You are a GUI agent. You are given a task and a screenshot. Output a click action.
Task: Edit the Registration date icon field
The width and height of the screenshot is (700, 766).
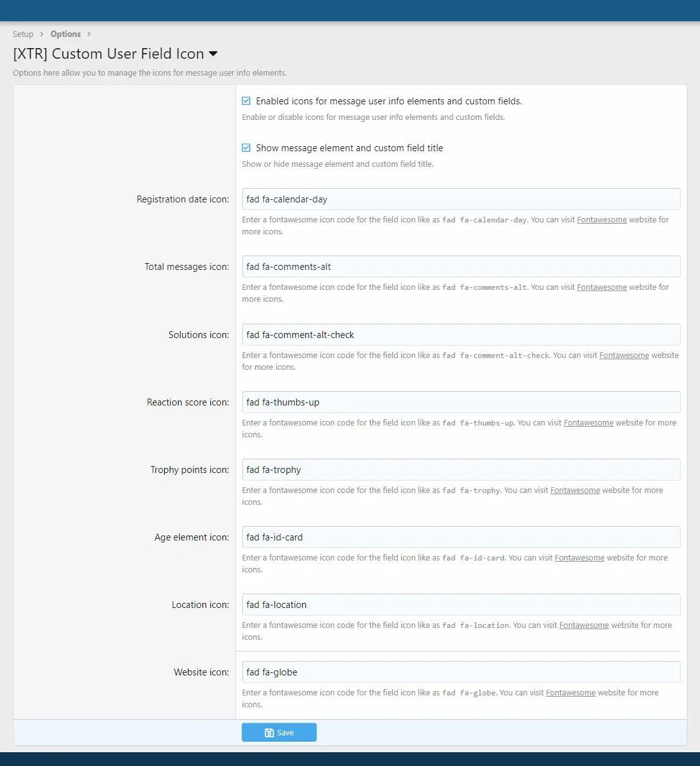click(461, 199)
